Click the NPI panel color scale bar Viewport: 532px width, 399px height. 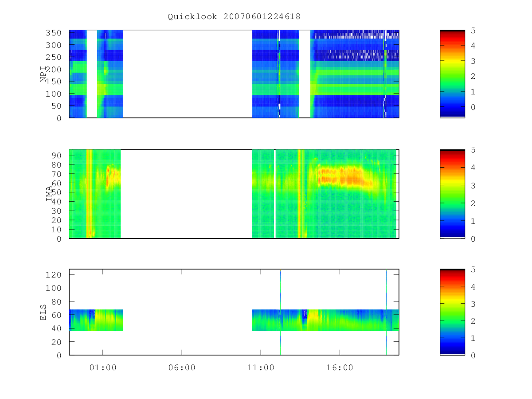[x=452, y=74]
